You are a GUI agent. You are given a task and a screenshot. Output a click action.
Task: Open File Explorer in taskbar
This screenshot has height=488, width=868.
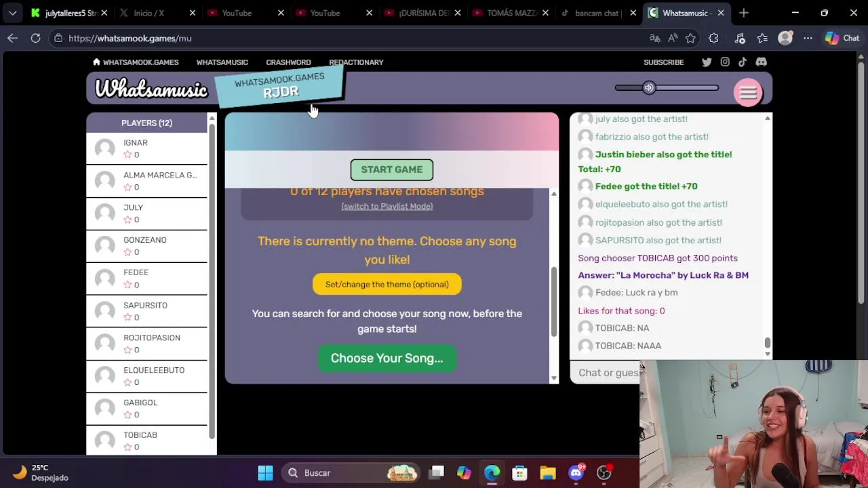[548, 473]
